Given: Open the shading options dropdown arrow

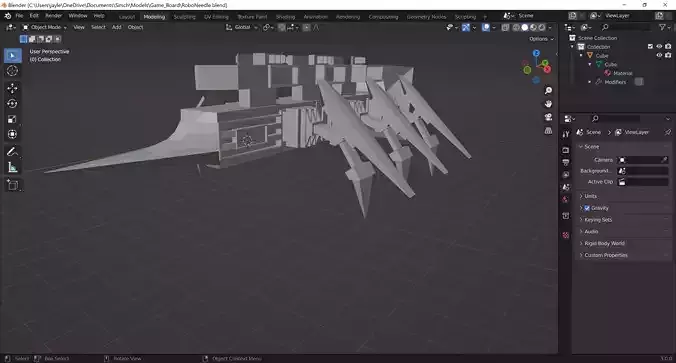Looking at the screenshot, I should click(x=550, y=28).
